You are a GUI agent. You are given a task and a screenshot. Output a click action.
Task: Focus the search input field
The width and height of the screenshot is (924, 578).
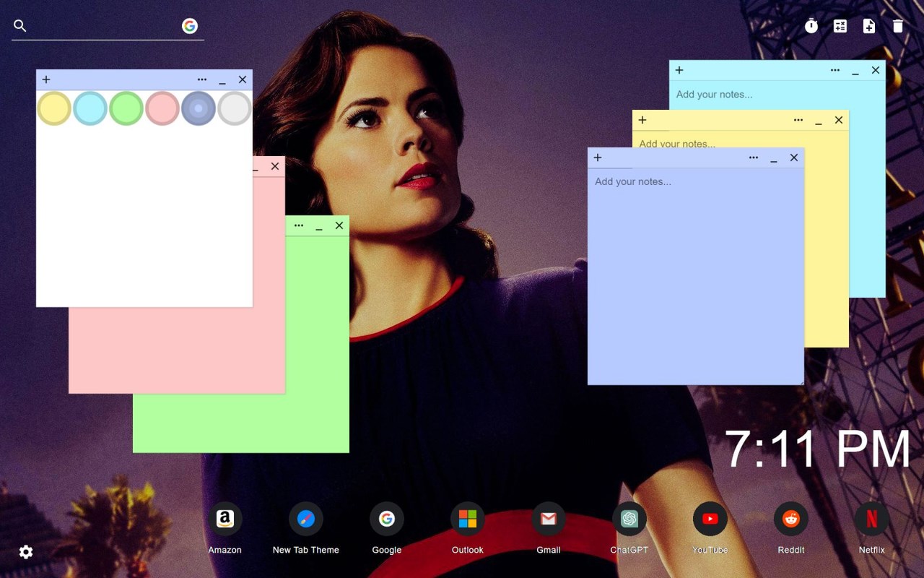pyautogui.click(x=105, y=26)
